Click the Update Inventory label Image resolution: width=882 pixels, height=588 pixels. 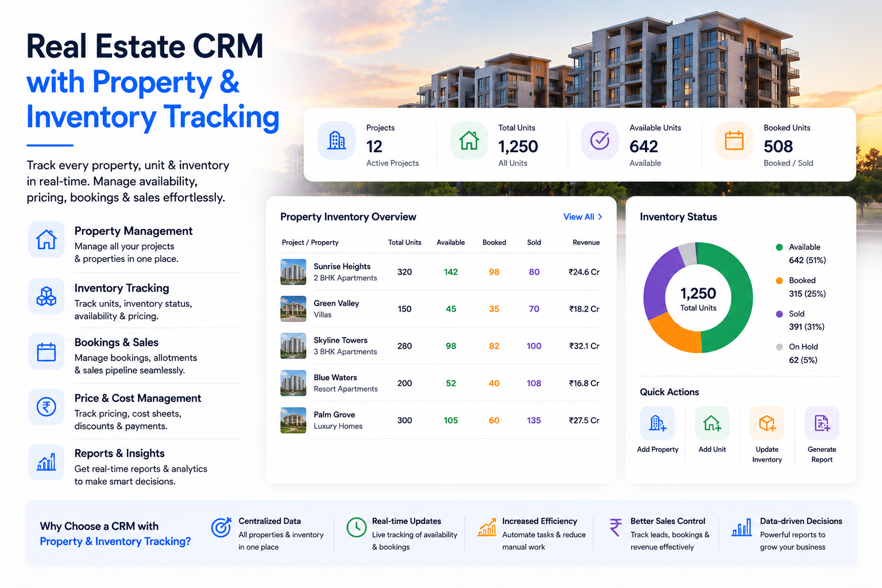coord(767,454)
